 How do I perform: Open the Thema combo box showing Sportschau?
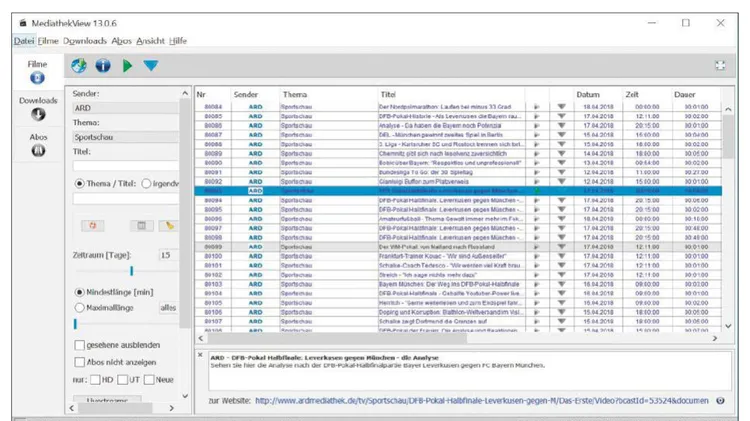coord(125,137)
